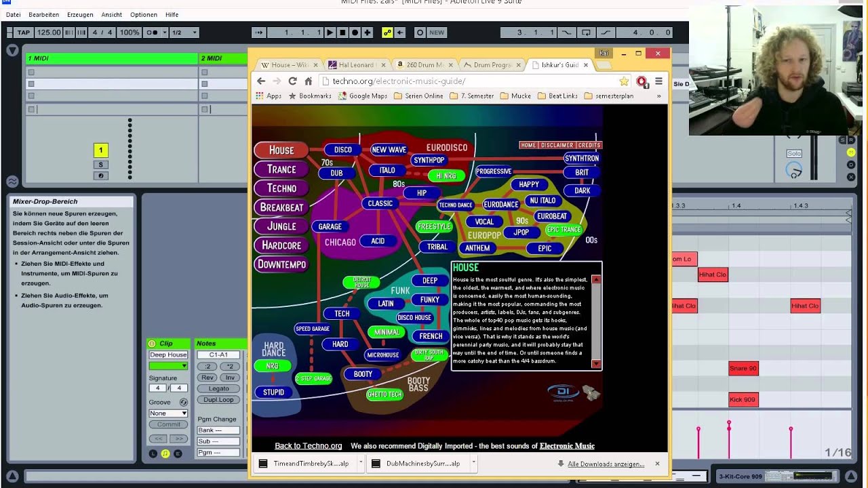Open the 1/2 quantization dropdown
868x488 pixels.
click(x=184, y=33)
